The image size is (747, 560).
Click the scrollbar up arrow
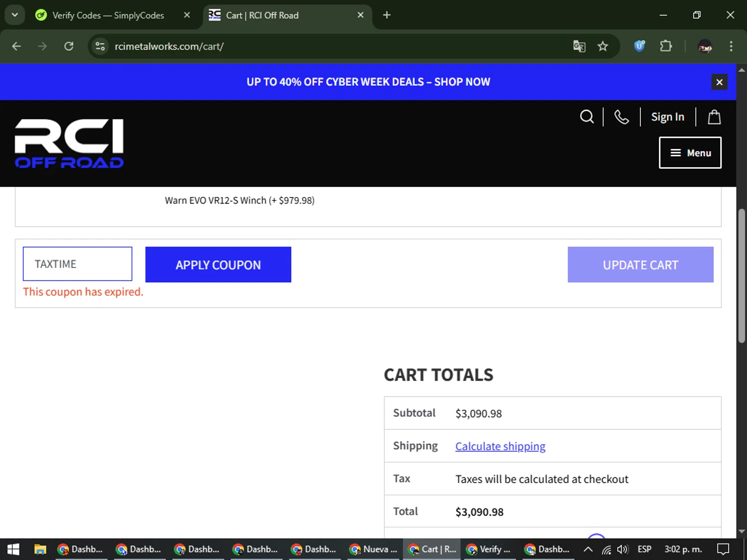742,70
